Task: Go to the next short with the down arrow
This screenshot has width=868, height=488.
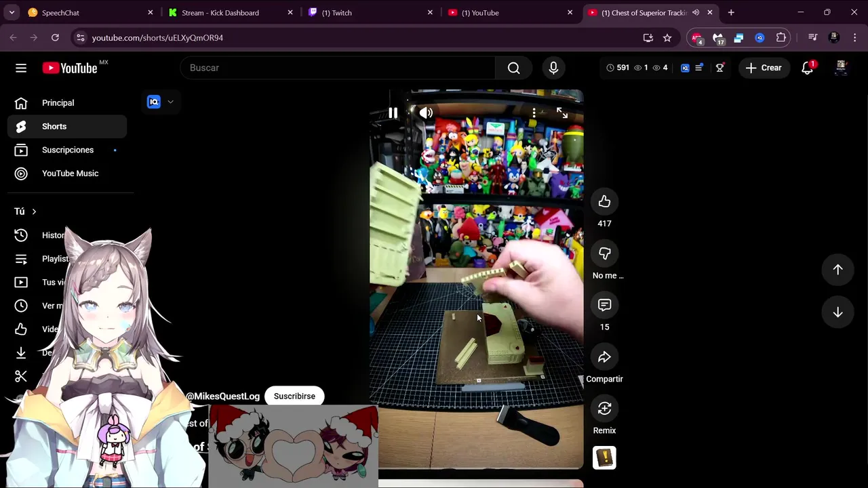Action: coord(837,312)
